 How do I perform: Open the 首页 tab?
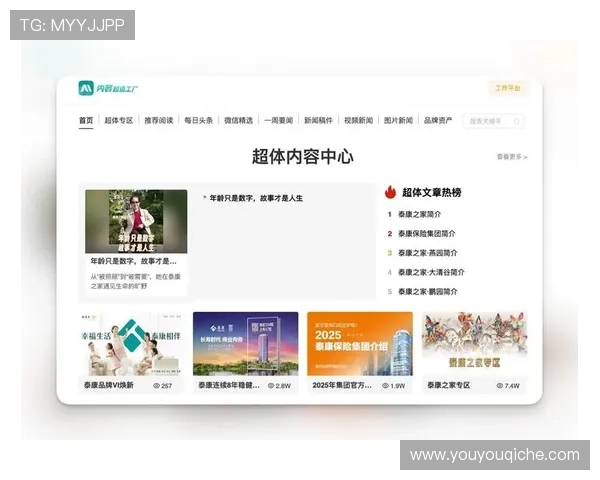(86, 121)
